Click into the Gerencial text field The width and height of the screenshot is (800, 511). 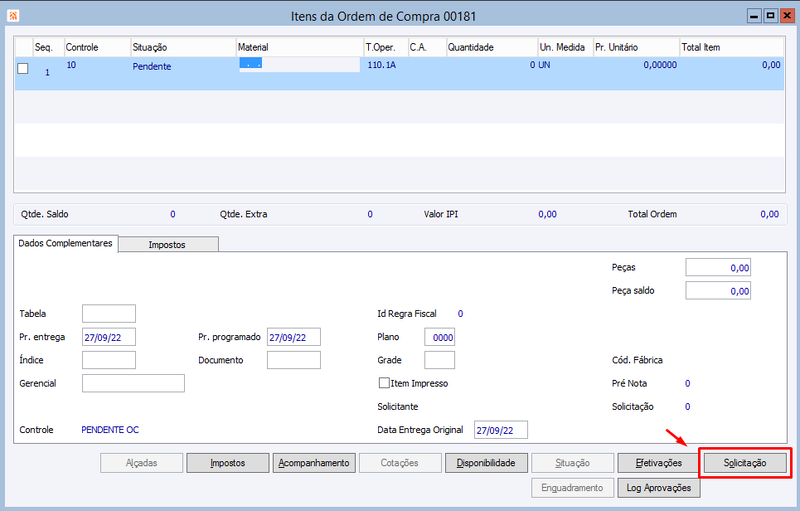tap(133, 383)
